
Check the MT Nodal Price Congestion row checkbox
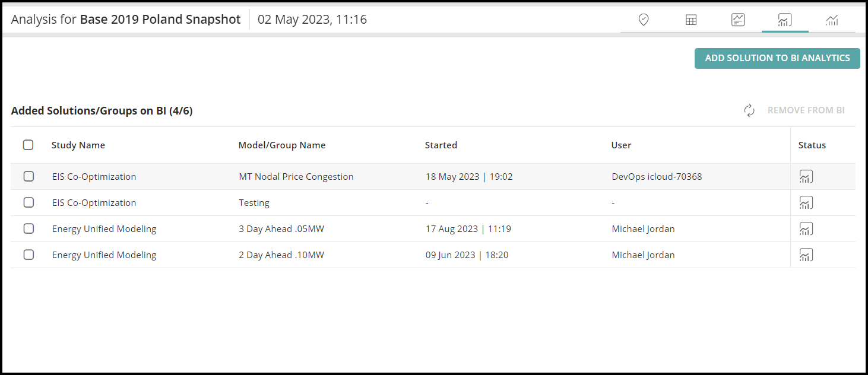(28, 176)
